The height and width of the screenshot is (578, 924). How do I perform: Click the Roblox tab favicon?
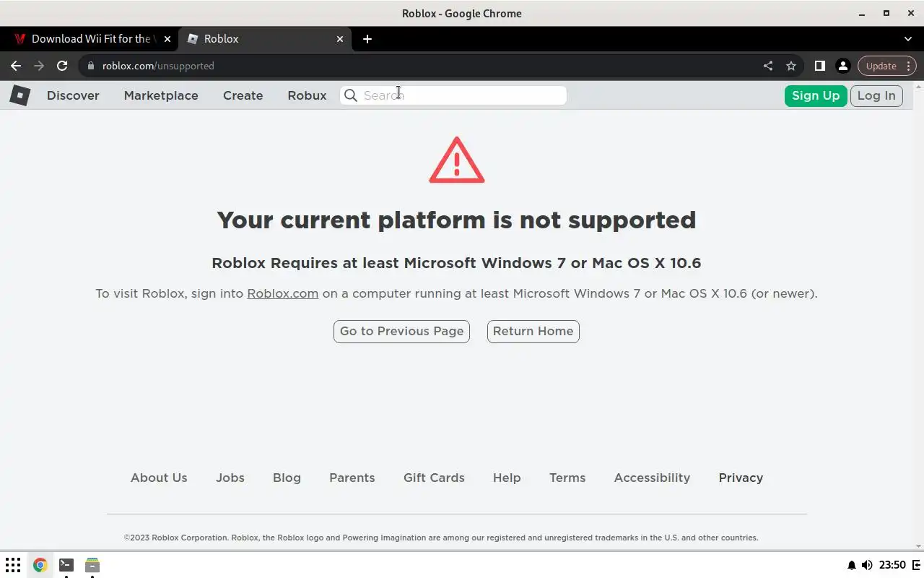click(x=193, y=39)
